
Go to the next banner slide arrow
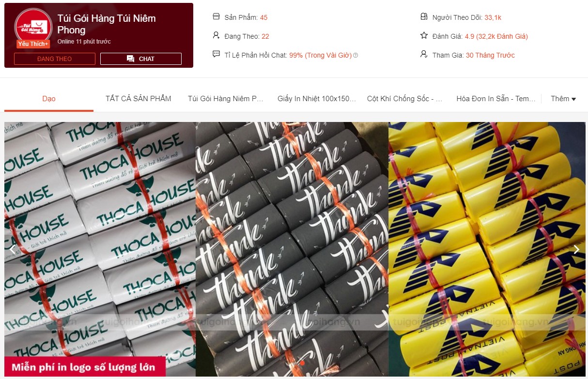point(576,249)
